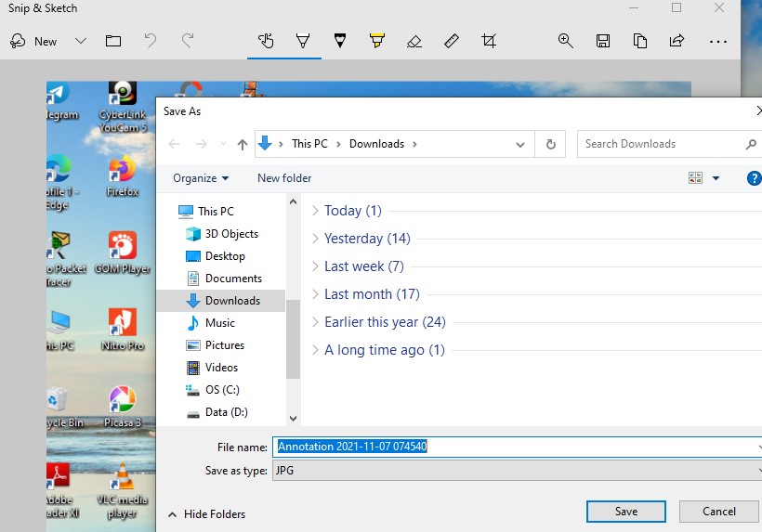Choose the yellow Highlighter tool
This screenshot has height=532, width=762.
(x=376, y=41)
